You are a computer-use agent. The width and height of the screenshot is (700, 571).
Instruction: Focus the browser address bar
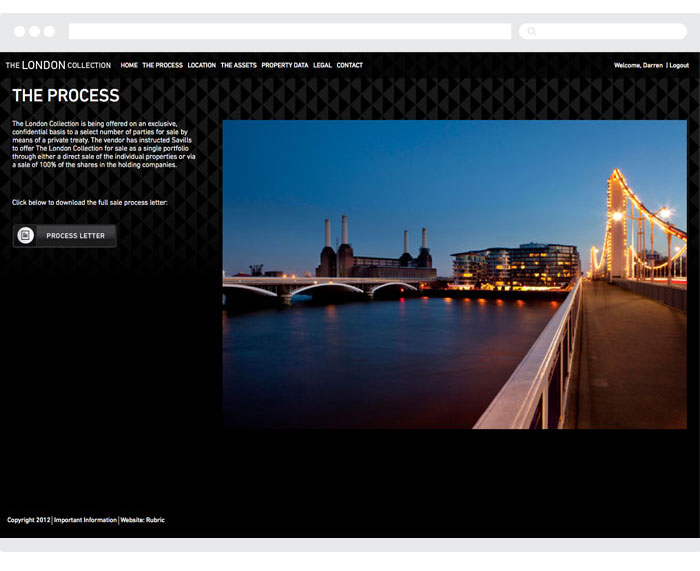coord(290,32)
